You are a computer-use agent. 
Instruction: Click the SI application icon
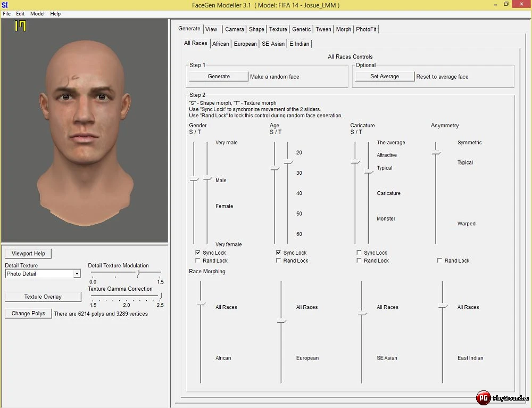pyautogui.click(x=5, y=4)
